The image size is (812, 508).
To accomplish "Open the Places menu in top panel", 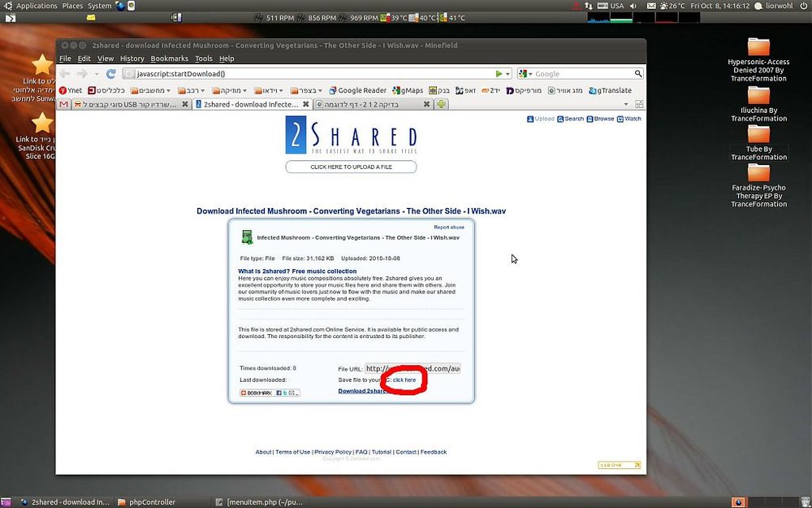I will [x=72, y=6].
